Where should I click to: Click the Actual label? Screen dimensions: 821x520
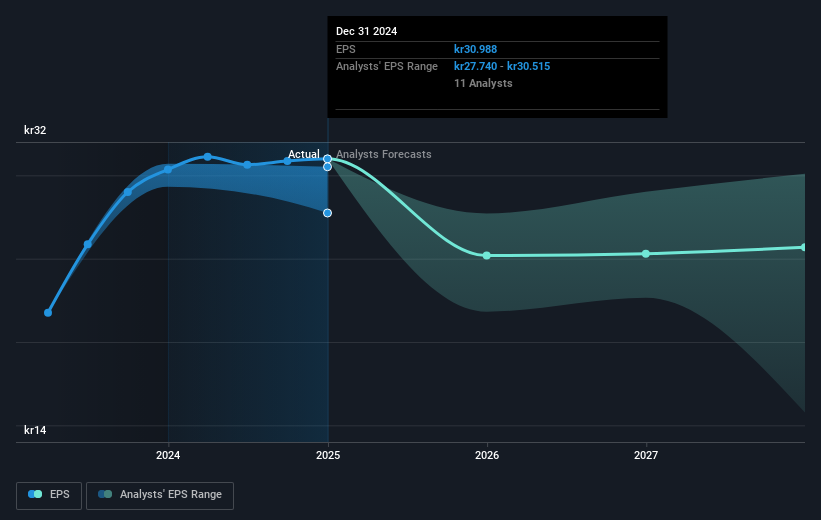(x=304, y=154)
